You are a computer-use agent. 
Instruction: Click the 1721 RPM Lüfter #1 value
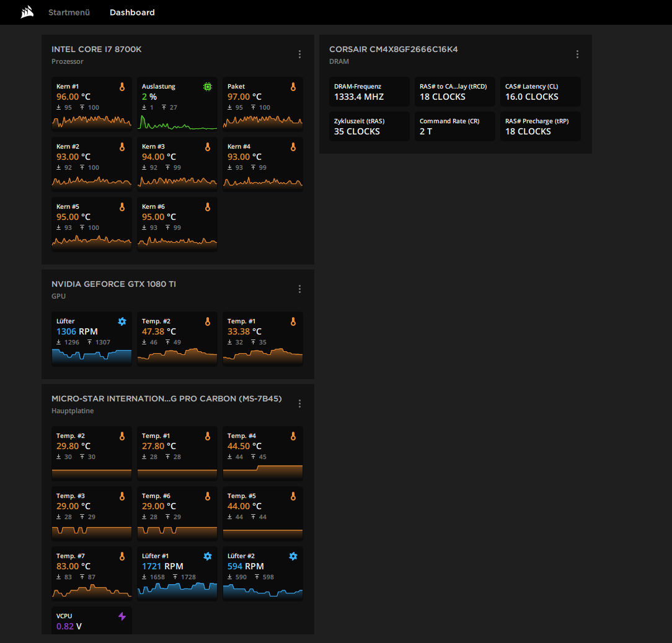162,566
